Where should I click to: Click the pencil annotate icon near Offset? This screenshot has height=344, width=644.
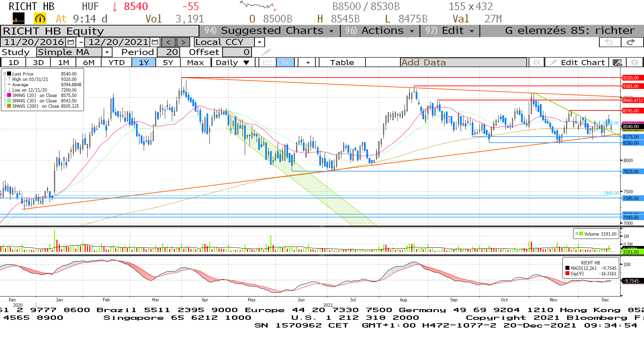(x=266, y=52)
